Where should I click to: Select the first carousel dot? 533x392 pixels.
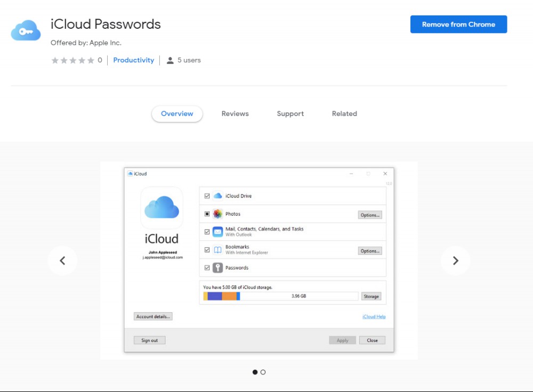pyautogui.click(x=255, y=372)
